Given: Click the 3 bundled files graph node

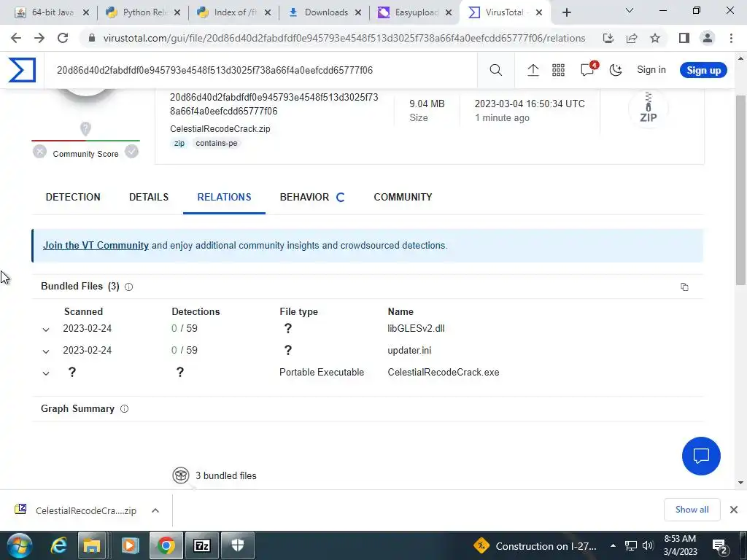Looking at the screenshot, I should [x=181, y=475].
